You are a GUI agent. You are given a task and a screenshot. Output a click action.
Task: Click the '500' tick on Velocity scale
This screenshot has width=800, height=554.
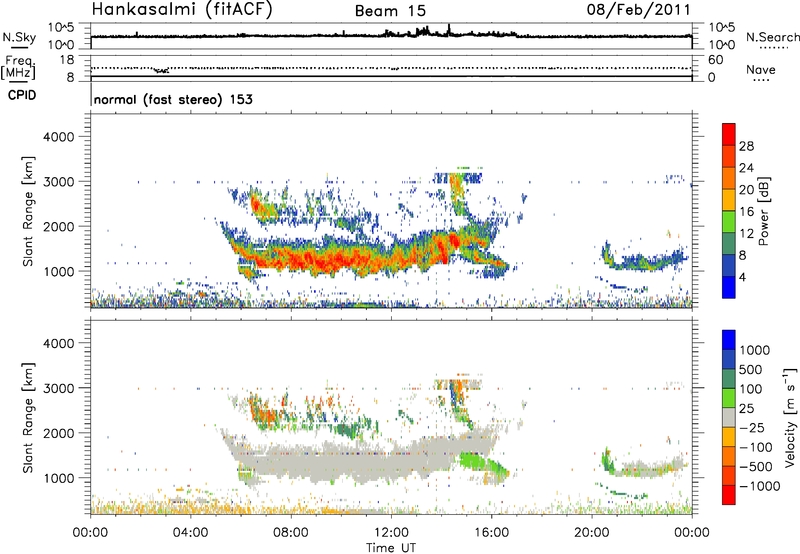pos(750,370)
